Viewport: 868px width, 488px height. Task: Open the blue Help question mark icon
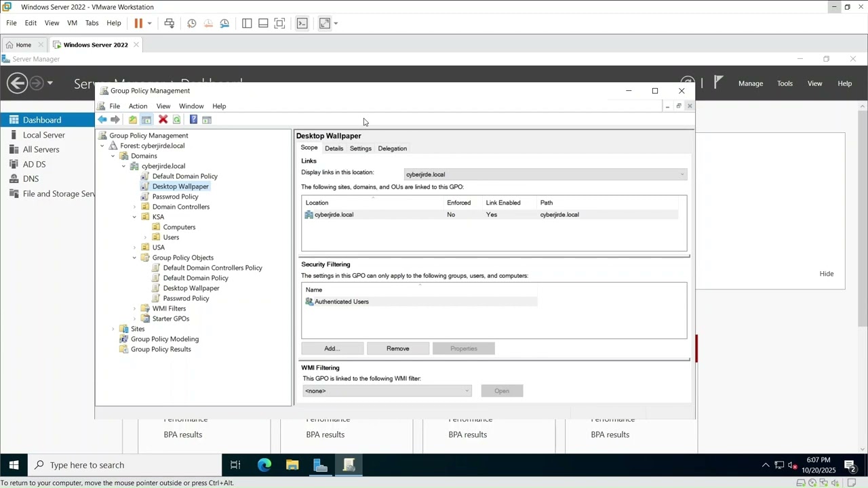tap(193, 120)
